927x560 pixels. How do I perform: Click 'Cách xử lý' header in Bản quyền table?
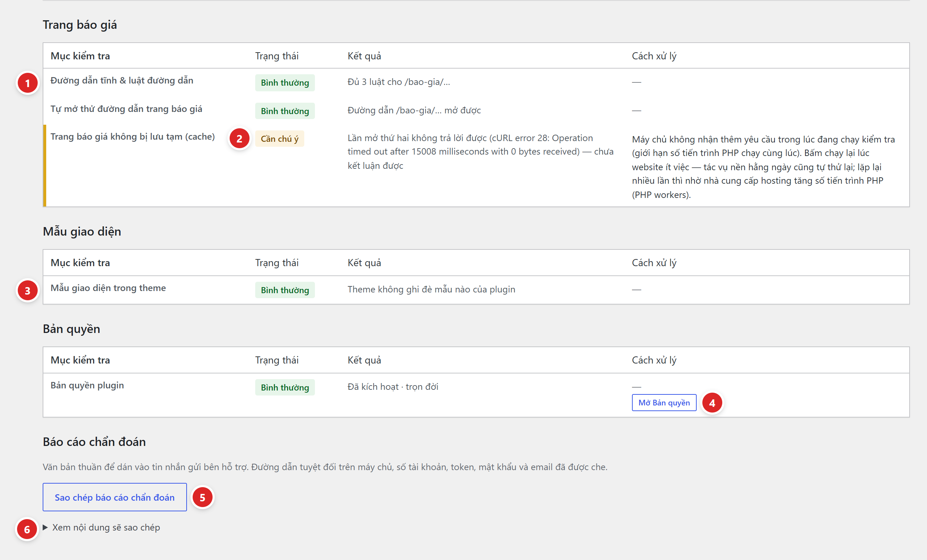(x=654, y=360)
